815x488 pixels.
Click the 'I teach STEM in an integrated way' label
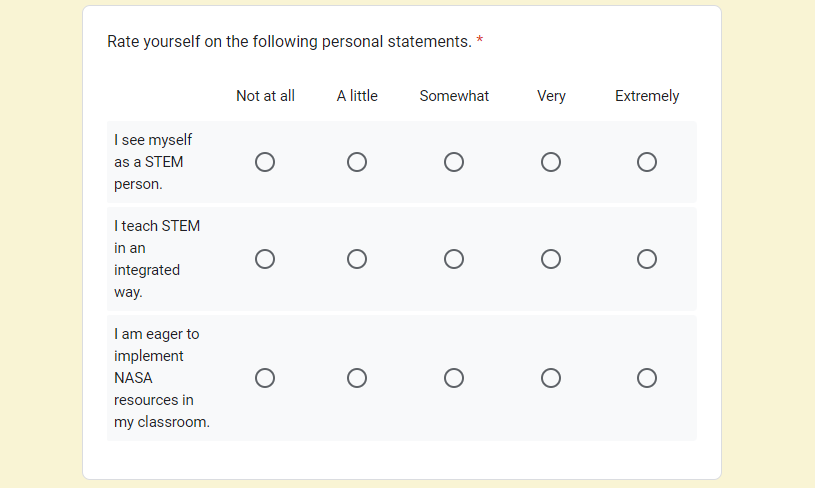point(157,259)
